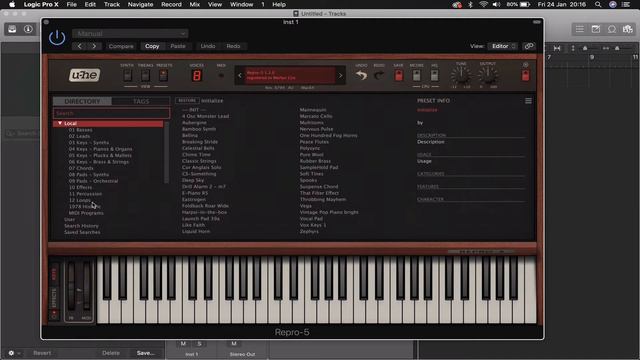Viewport: 640px width, 360px height.
Task: Open Notification Center list icon
Action: pos(626,4)
